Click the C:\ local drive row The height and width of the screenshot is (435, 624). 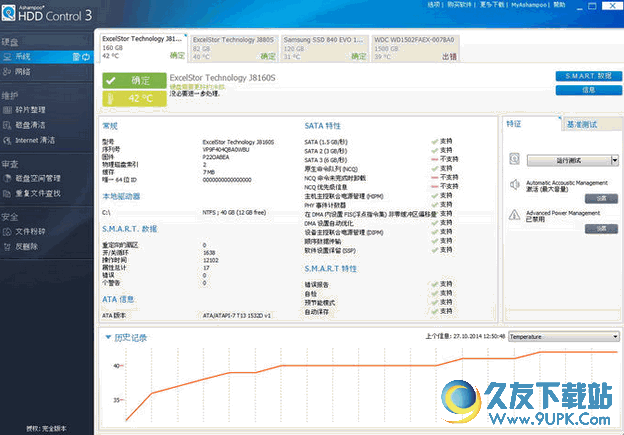click(184, 213)
